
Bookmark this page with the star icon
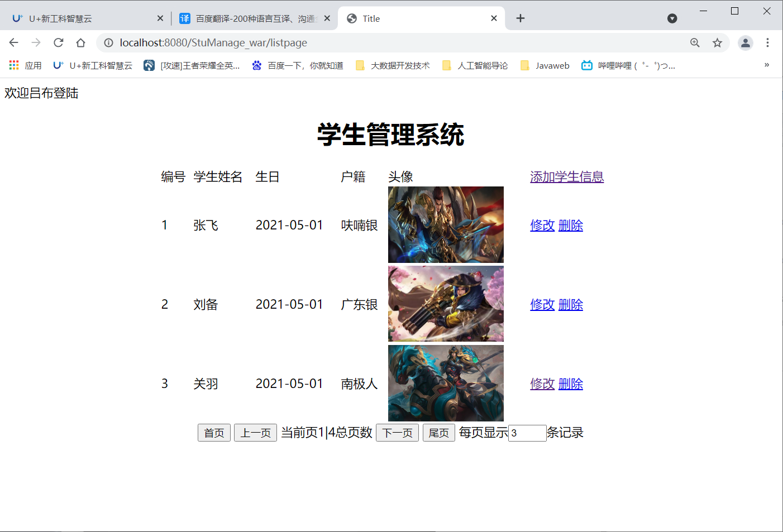point(717,42)
